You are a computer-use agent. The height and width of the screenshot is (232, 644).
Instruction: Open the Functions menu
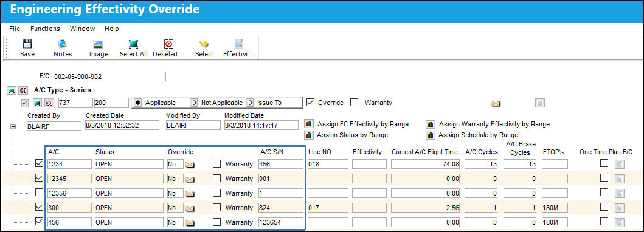point(45,29)
